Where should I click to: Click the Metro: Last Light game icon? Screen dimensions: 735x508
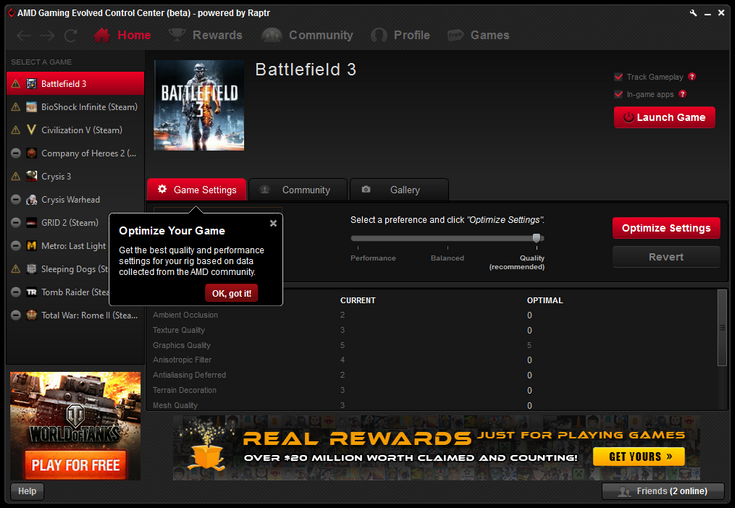pyautogui.click(x=31, y=246)
